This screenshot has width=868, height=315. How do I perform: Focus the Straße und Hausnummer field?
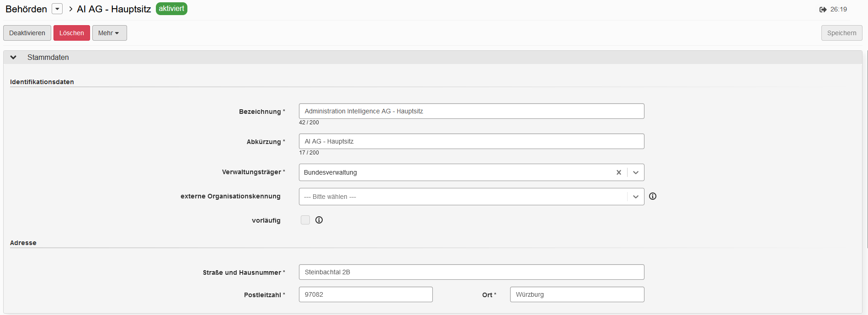(471, 272)
